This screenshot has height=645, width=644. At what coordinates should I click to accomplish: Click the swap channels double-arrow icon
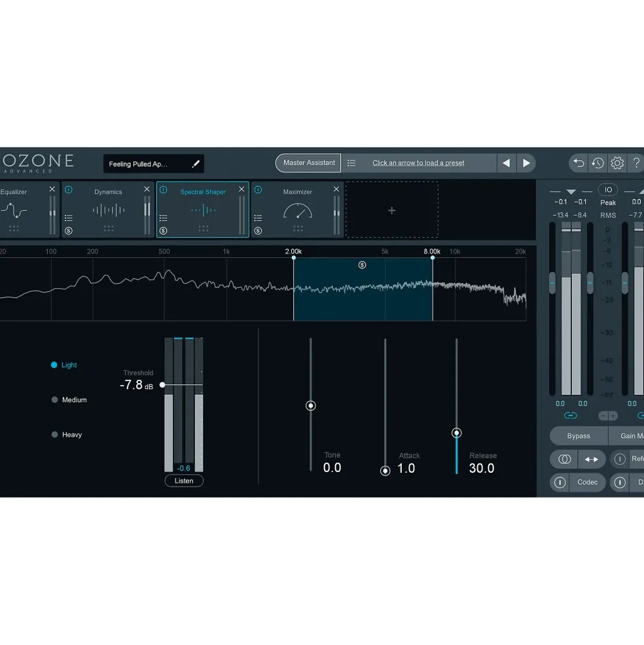pyautogui.click(x=592, y=459)
